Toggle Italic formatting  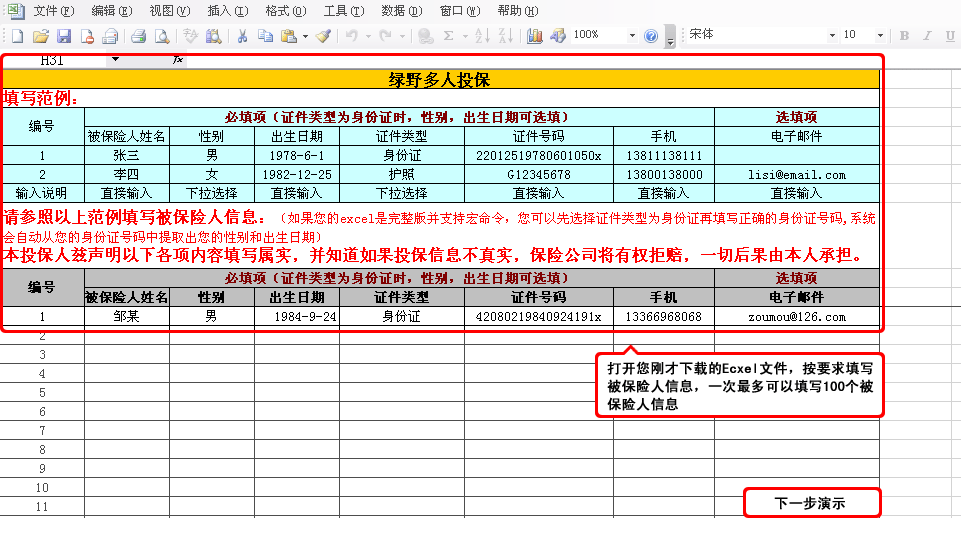point(929,36)
